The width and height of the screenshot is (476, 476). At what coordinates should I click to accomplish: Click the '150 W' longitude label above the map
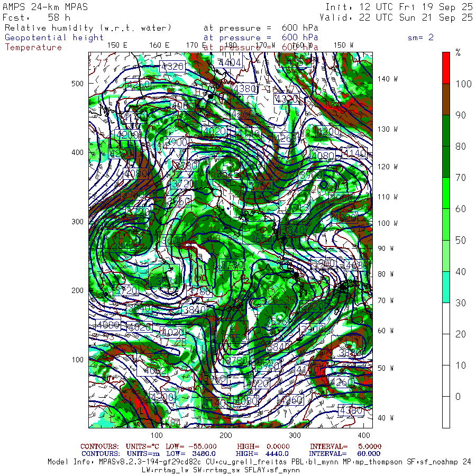(343, 45)
